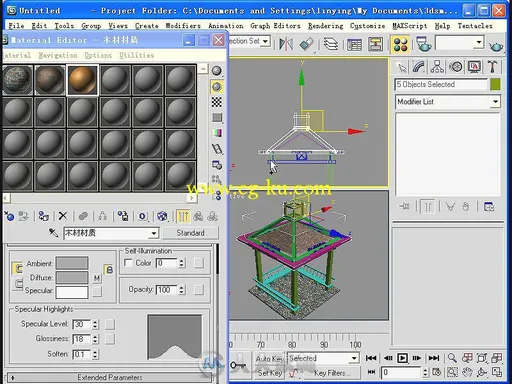Open the Material Editor toolbar icon
This screenshot has width=512, height=384.
(x=400, y=44)
